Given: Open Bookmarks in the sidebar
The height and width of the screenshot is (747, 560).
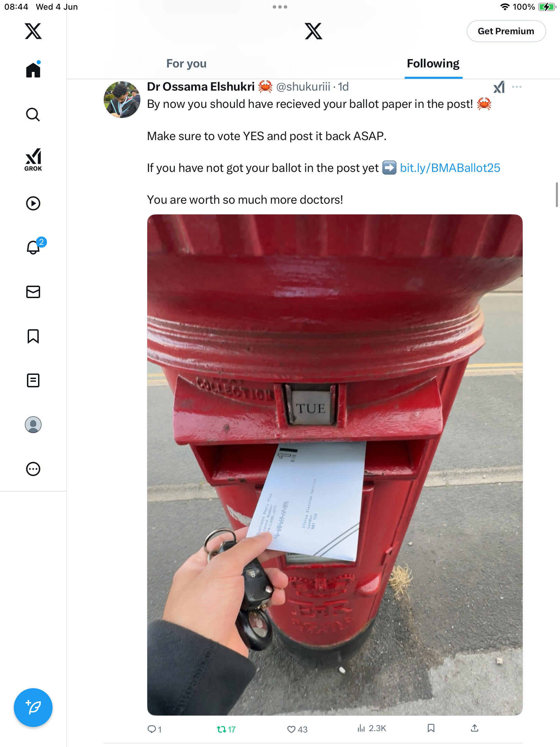Looking at the screenshot, I should pos(33,336).
